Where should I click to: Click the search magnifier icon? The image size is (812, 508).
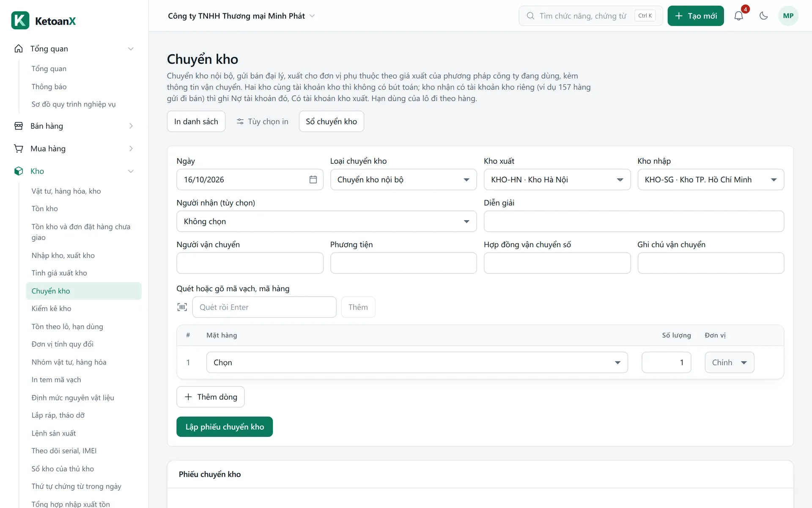530,16
